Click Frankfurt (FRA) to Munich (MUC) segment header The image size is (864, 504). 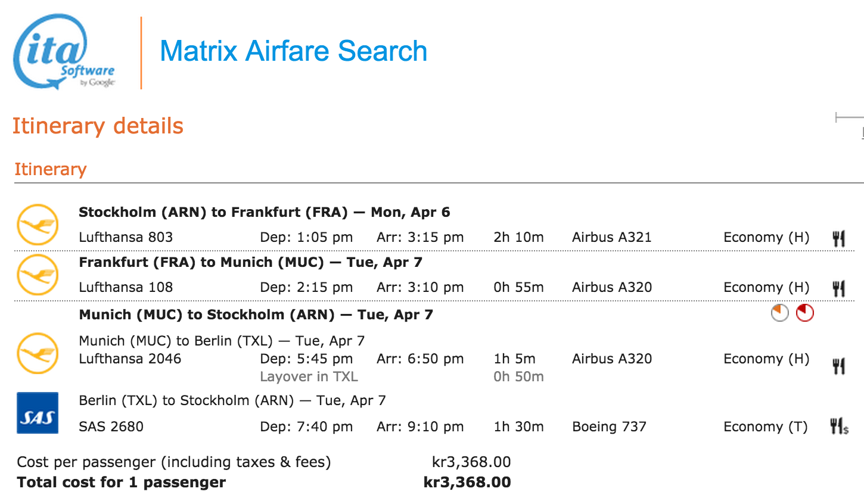pyautogui.click(x=250, y=262)
